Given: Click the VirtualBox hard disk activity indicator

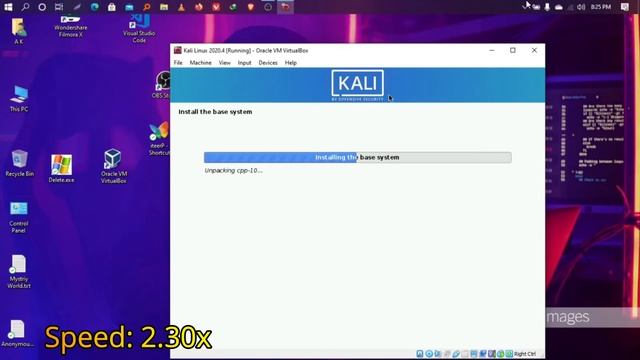Looking at the screenshot, I should [x=420, y=354].
